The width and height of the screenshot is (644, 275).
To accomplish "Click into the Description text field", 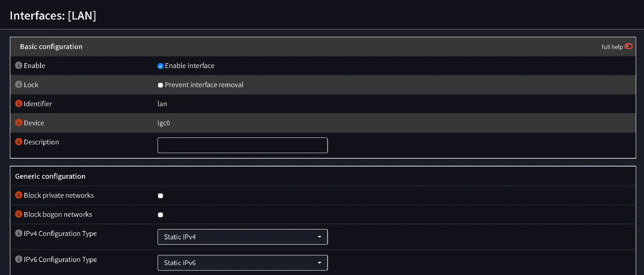I will [242, 145].
